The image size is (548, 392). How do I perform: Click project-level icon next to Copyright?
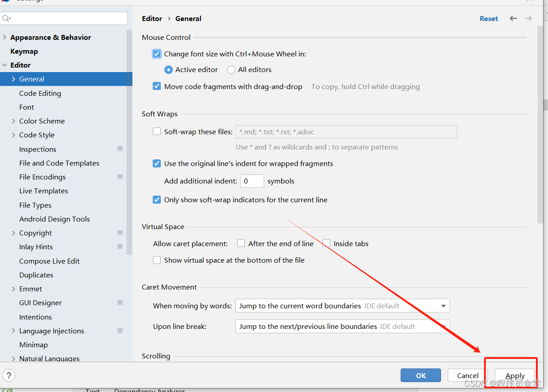click(120, 233)
